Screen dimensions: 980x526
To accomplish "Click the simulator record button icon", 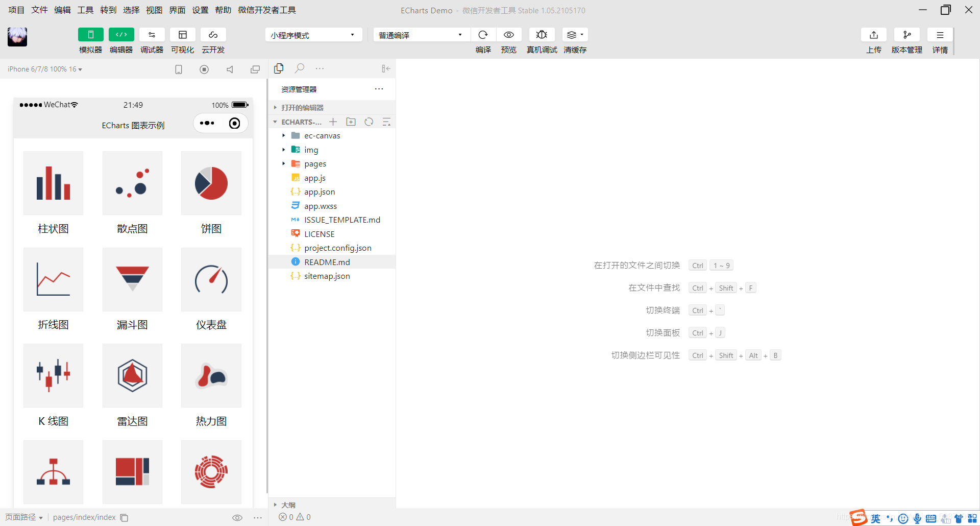I will click(x=204, y=69).
